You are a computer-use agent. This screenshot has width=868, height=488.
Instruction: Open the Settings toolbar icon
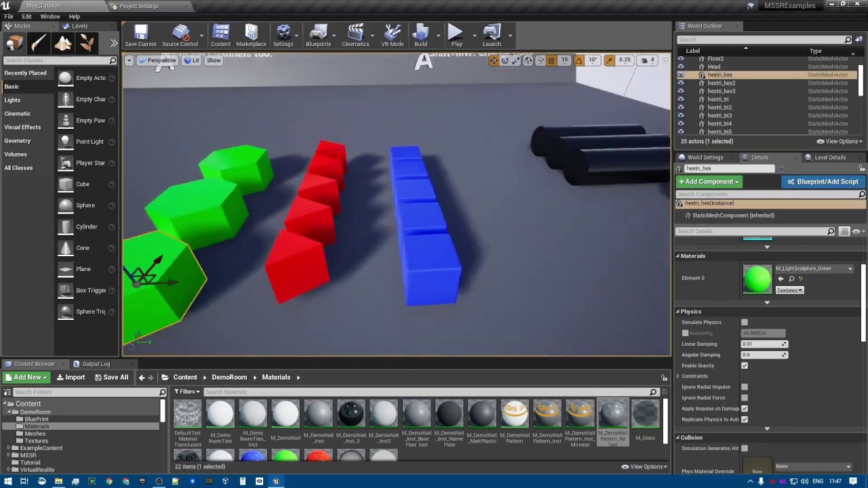(x=283, y=35)
